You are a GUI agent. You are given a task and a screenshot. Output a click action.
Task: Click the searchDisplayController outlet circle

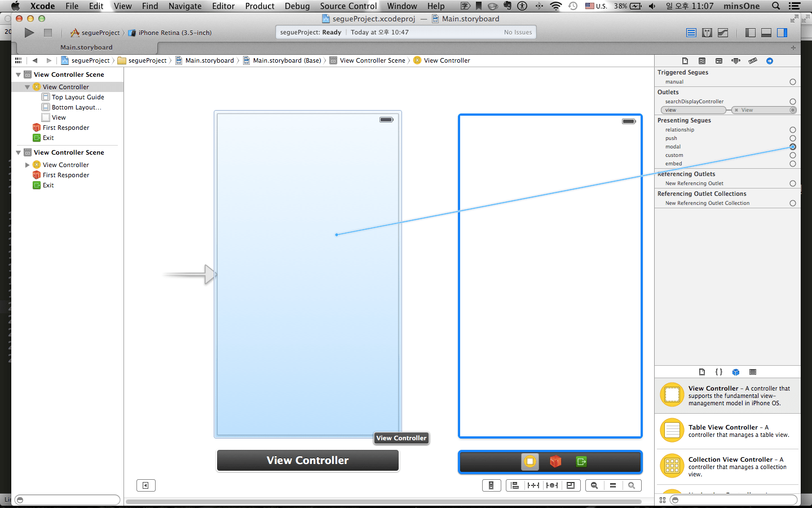tap(793, 102)
